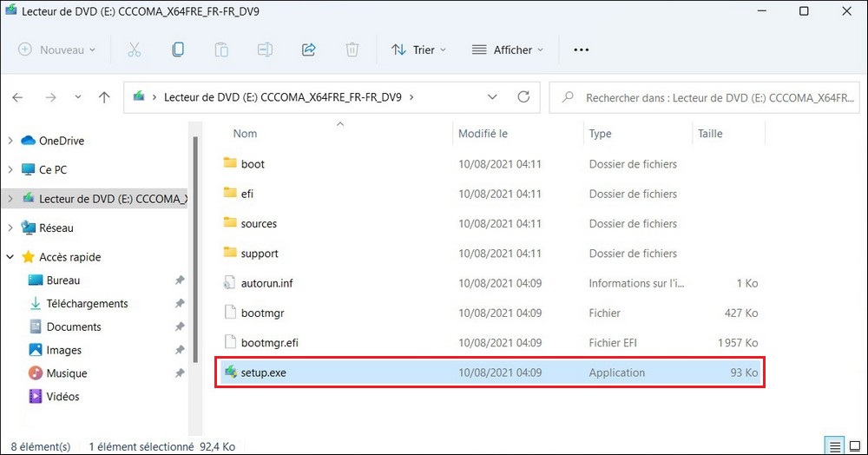Select Accès rapide in sidebar
Viewport: 868px width, 455px height.
(69, 257)
